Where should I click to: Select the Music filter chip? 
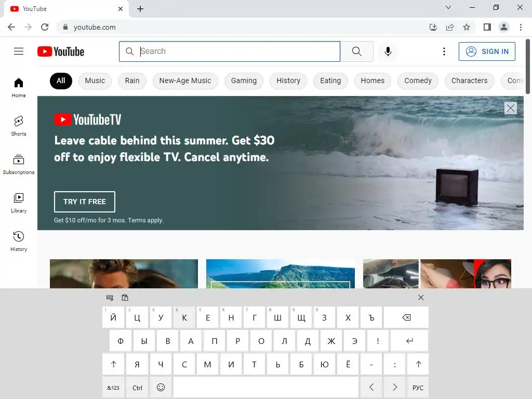click(x=95, y=81)
